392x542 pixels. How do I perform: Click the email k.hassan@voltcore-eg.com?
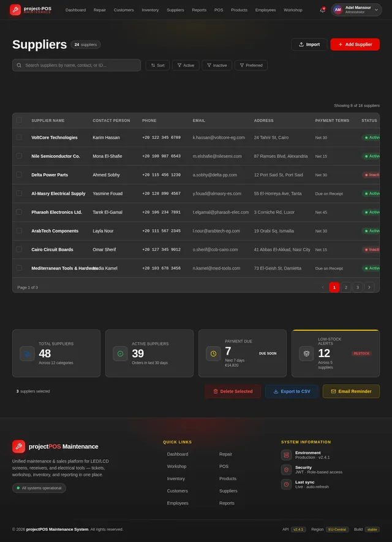click(x=219, y=137)
